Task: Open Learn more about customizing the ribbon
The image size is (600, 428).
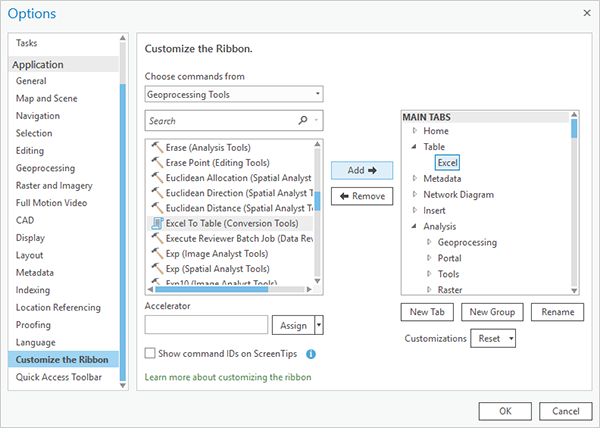Action: click(x=228, y=377)
